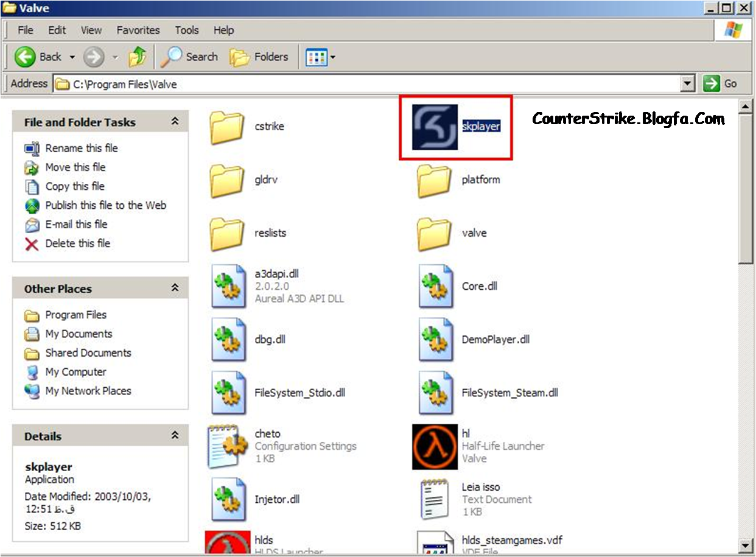Viewport: 756px width, 557px height.
Task: Click the Views toolbar icon
Action: [317, 58]
